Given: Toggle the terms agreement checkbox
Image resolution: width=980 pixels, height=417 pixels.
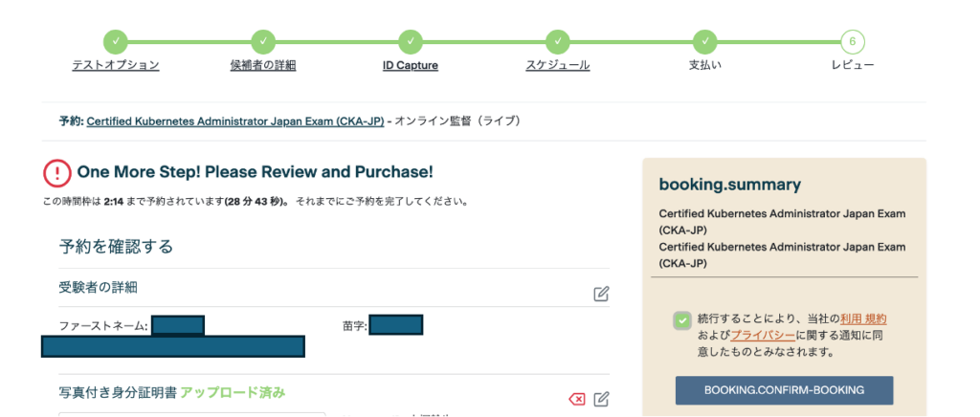Looking at the screenshot, I should tap(681, 321).
